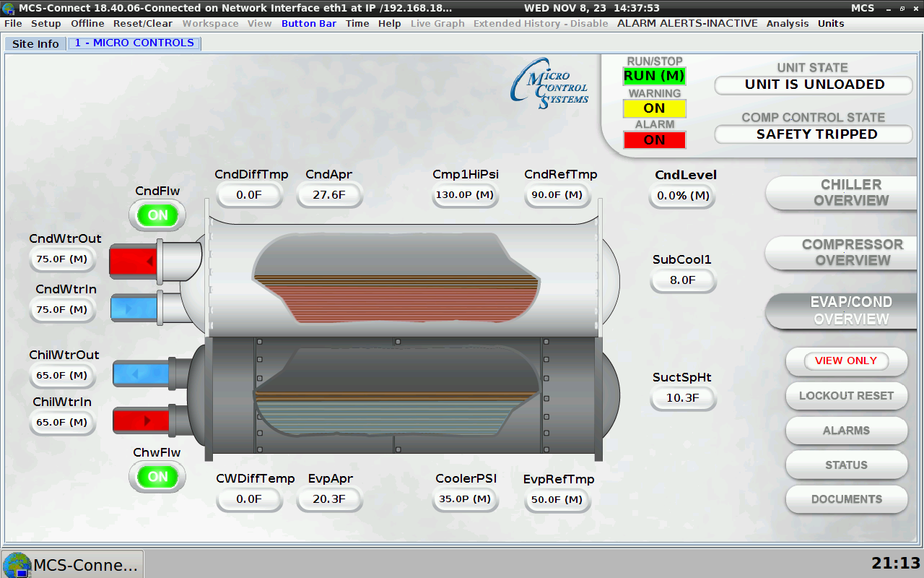The height and width of the screenshot is (578, 924).
Task: Click the Cmp1HiPsi 130.0P value field
Action: pos(466,195)
